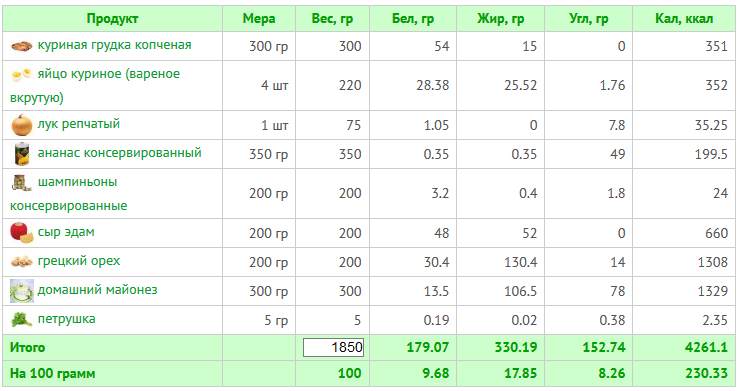
Task: Click the total weight input showing 1850
Action: click(x=333, y=347)
